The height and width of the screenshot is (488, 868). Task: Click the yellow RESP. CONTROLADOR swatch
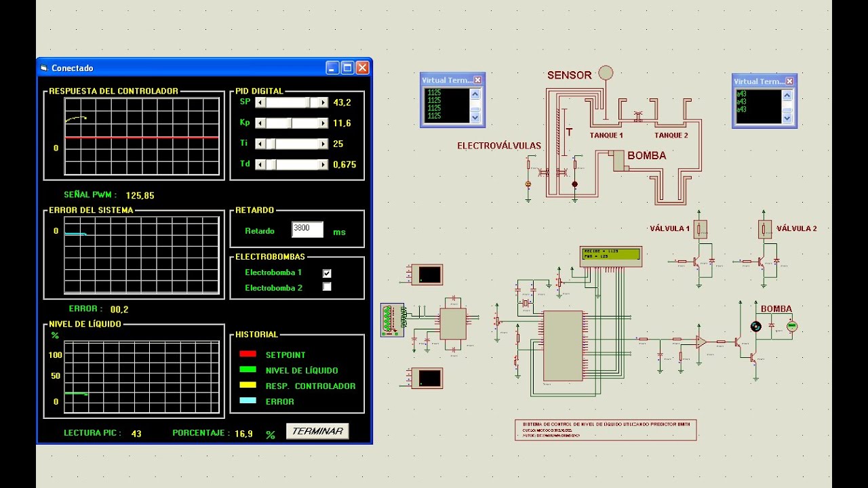click(x=248, y=385)
